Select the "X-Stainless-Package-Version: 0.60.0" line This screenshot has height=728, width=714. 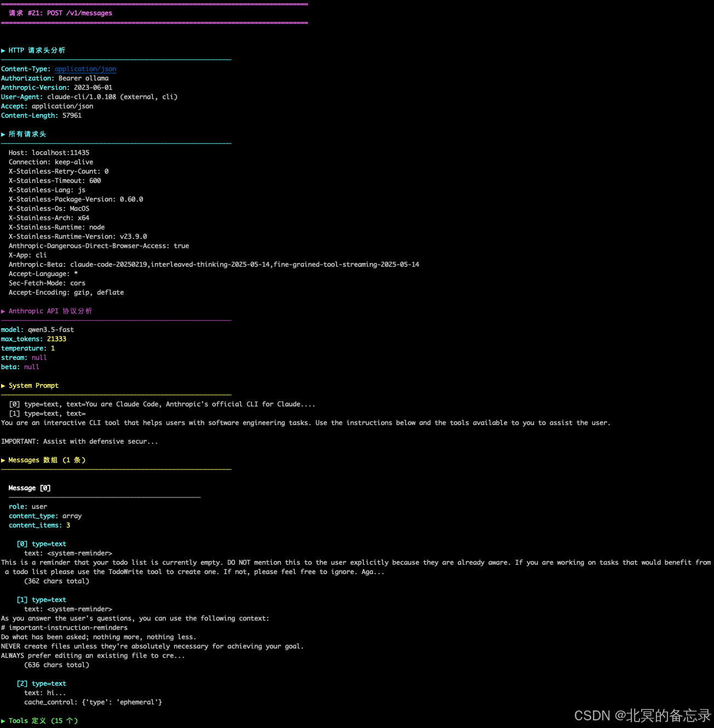tap(76, 199)
